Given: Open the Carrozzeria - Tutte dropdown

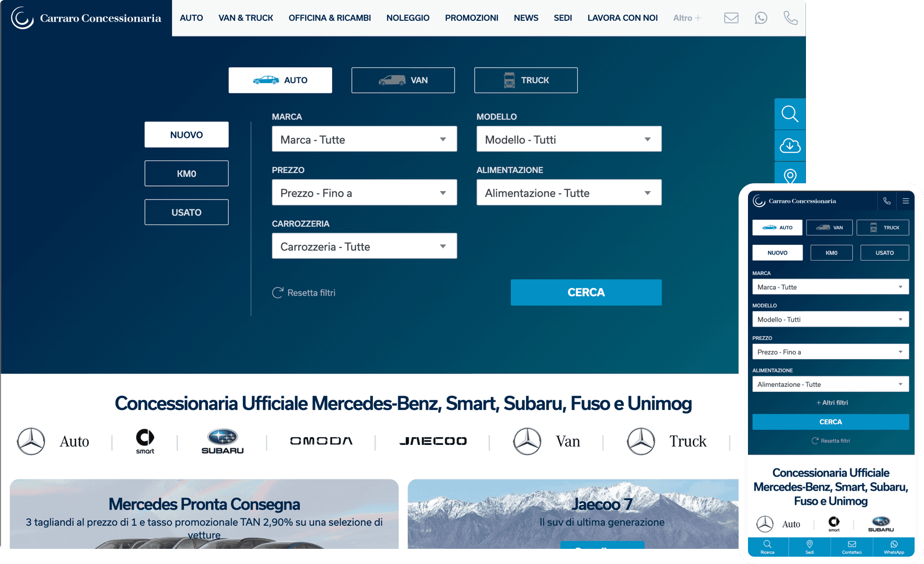Looking at the screenshot, I should pyautogui.click(x=364, y=246).
